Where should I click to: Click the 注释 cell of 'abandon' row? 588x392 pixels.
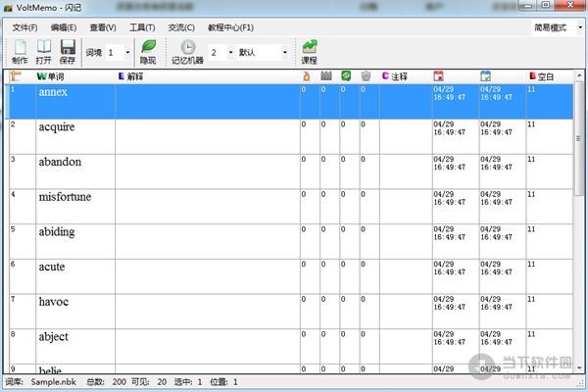pos(406,171)
